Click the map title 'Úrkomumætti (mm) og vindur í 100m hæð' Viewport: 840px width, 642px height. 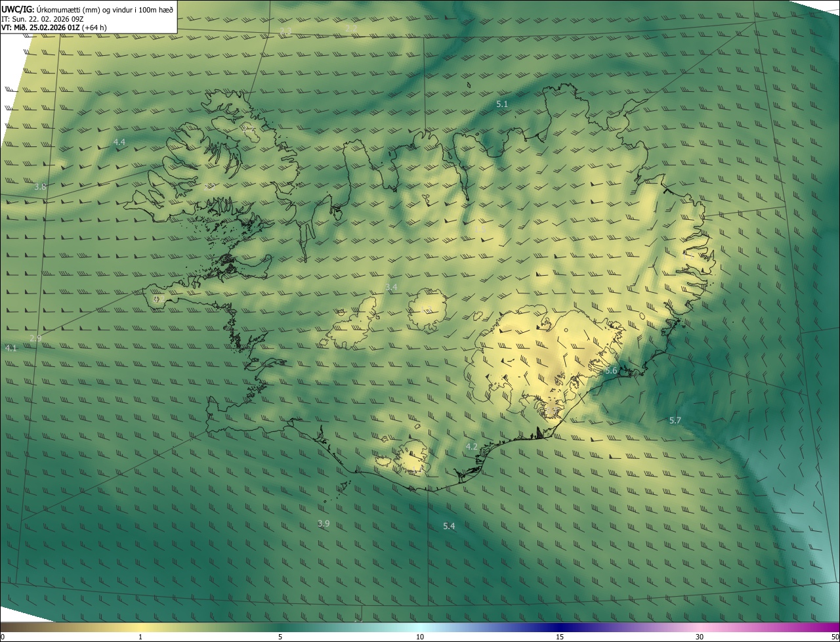(105, 9)
